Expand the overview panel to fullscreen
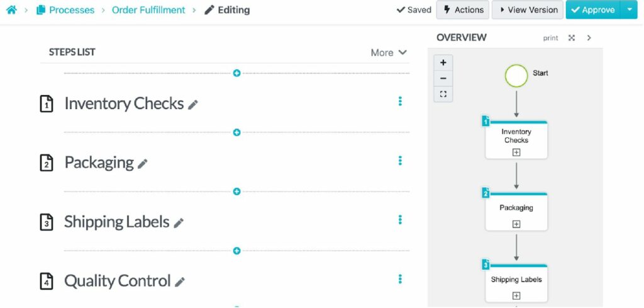 click(572, 38)
